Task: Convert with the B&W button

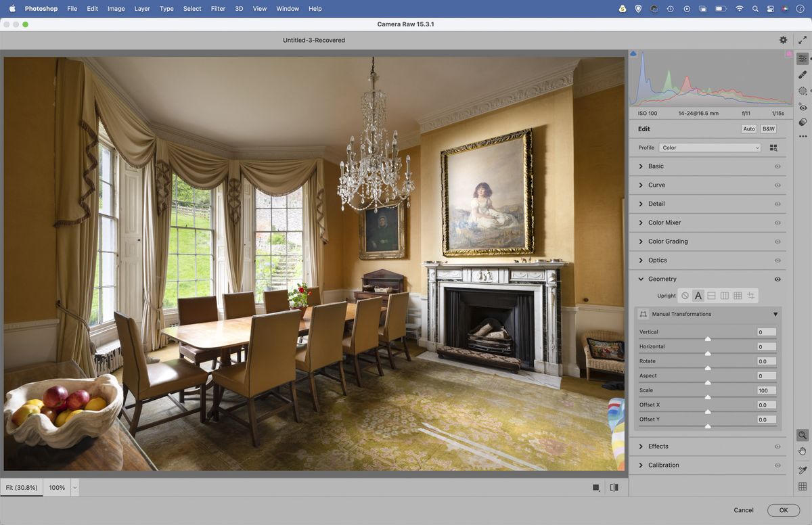Action: click(768, 129)
